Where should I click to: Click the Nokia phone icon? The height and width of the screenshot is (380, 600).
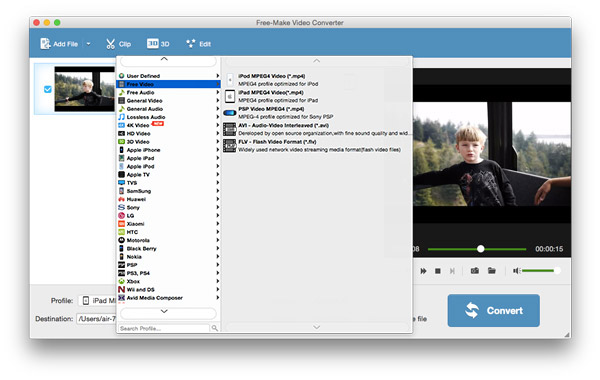pos(121,256)
